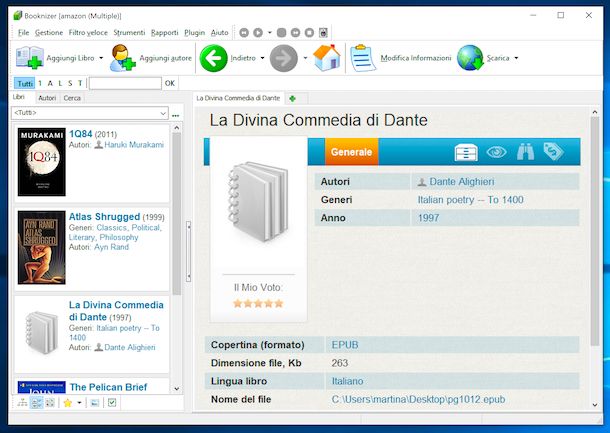Screen dimensions: 610x433
Task: Go back with the green Indietro arrow
Action: [213, 58]
